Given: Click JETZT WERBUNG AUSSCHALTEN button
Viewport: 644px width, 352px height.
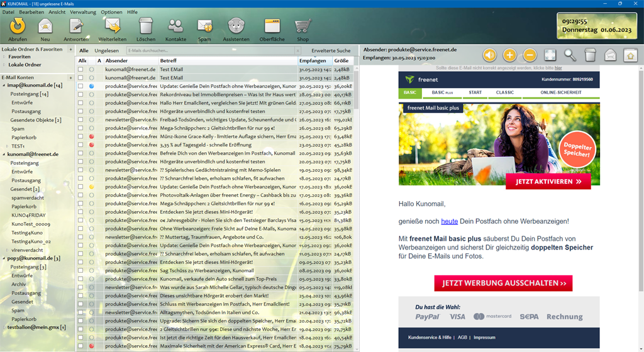Looking at the screenshot, I should coord(503,283).
